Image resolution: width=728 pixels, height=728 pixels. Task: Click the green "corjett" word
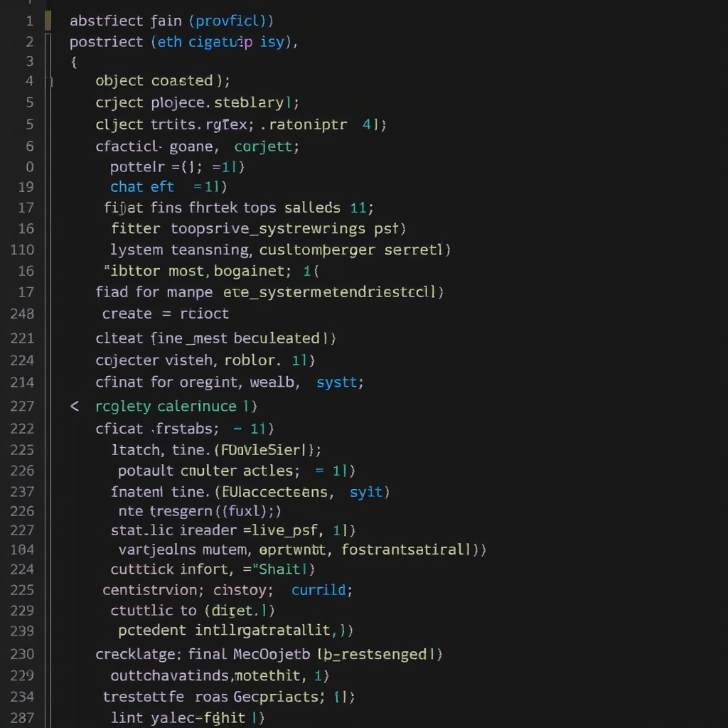(x=263, y=147)
